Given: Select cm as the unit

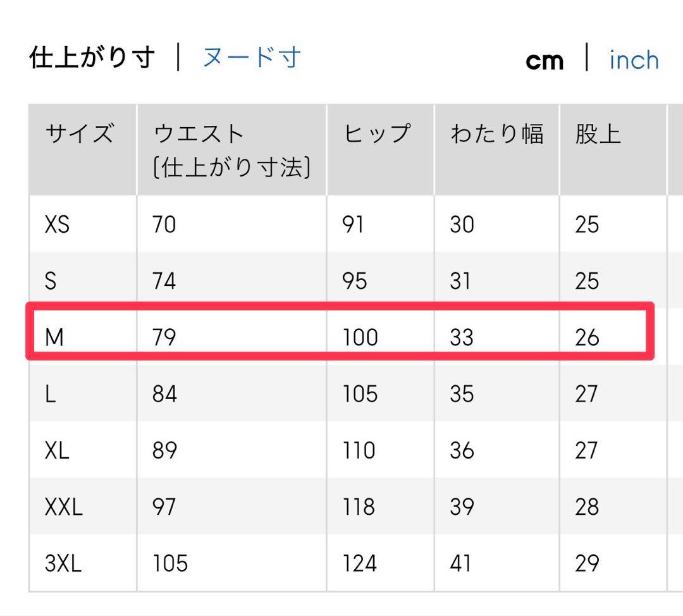Looking at the screenshot, I should (545, 61).
